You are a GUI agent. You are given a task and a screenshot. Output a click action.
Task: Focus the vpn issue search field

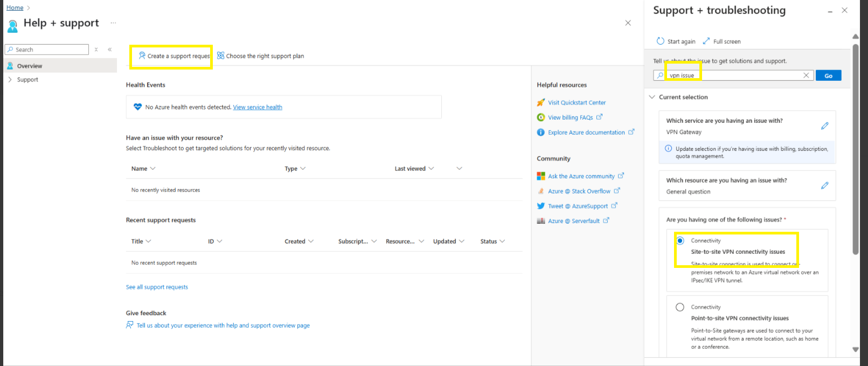click(x=733, y=75)
